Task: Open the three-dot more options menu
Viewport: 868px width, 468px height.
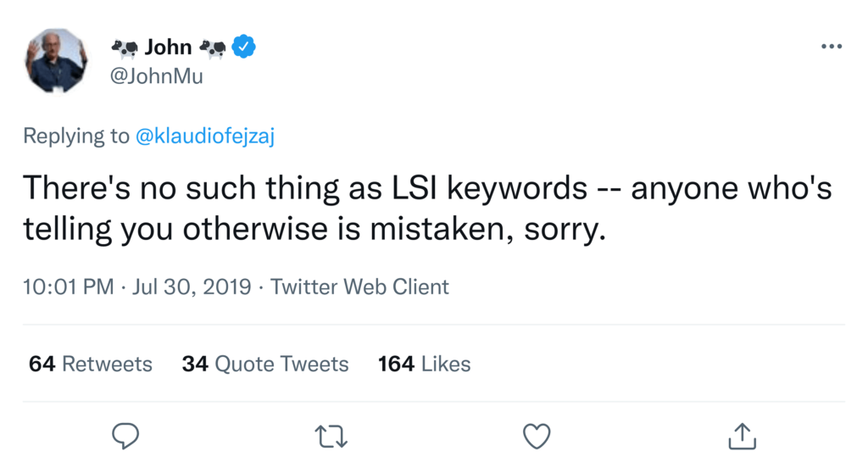Action: point(832,46)
